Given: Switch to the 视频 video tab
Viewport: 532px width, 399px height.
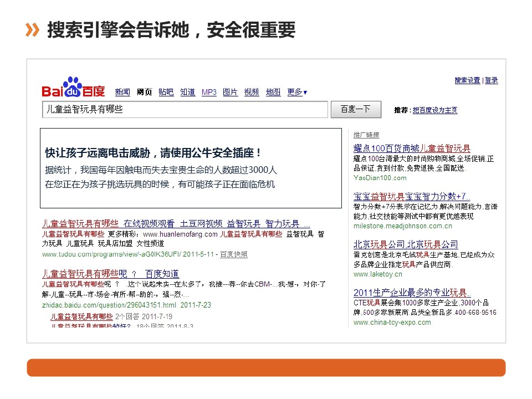Looking at the screenshot, I should (x=252, y=93).
